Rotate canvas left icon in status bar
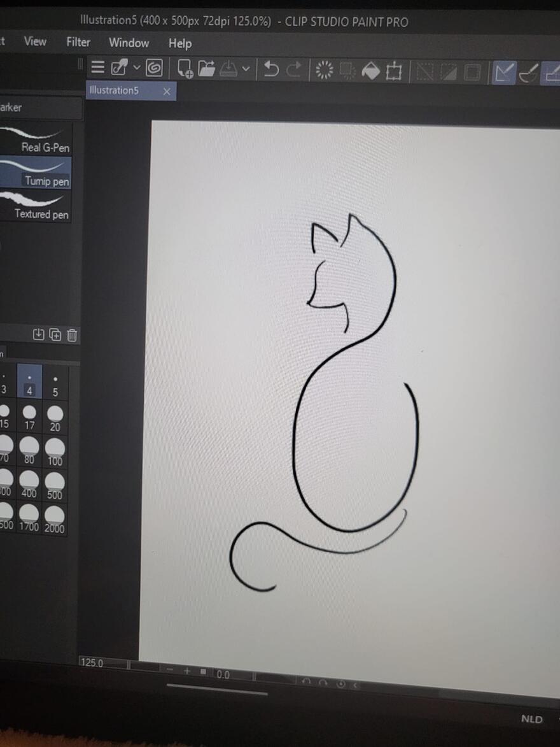Screen dimensions: 560x747 307,681
